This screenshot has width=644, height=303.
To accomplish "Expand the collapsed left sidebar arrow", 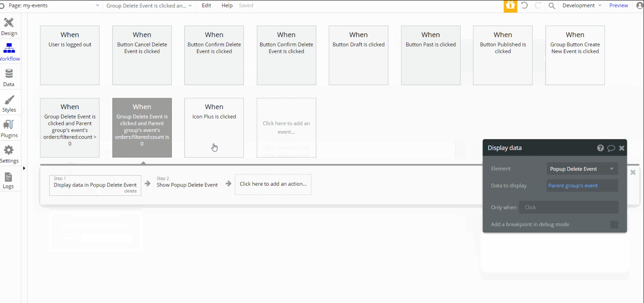I will tap(24, 168).
